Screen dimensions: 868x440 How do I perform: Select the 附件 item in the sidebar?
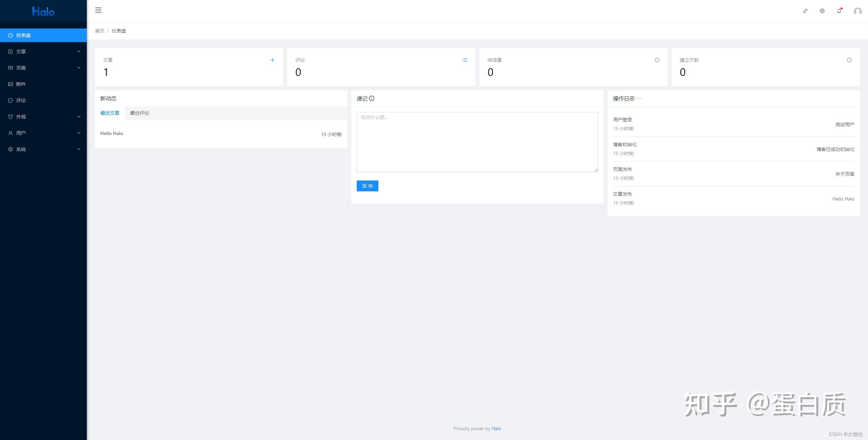tap(20, 84)
